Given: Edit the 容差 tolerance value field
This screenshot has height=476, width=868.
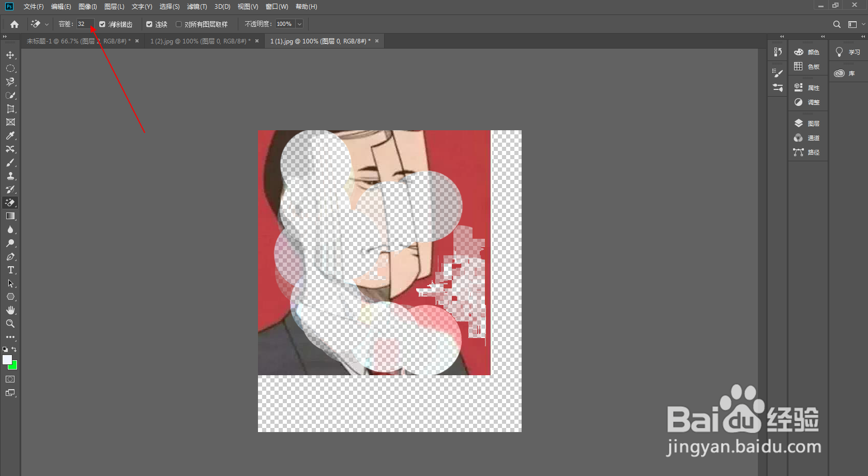Looking at the screenshot, I should coord(85,24).
